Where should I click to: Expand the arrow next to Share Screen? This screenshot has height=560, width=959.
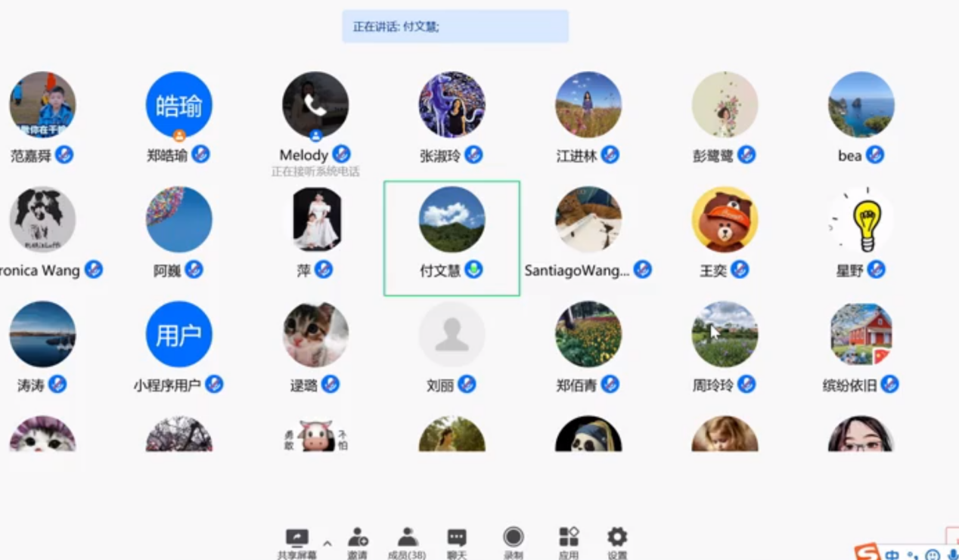pos(327,543)
